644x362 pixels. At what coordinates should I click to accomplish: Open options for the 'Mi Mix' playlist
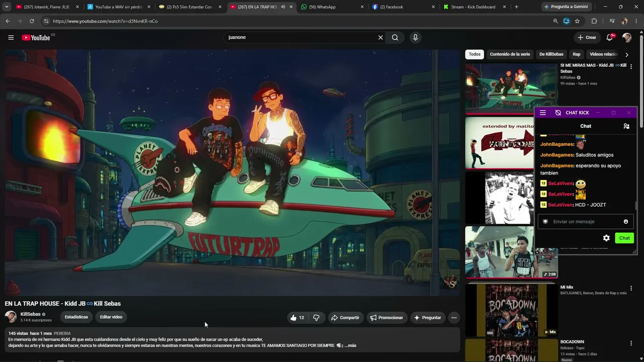tap(631, 288)
